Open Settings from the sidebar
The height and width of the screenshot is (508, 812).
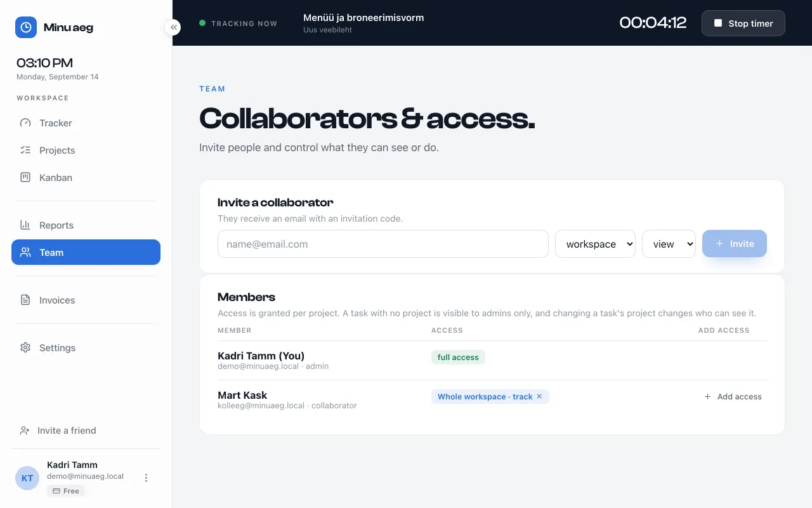(86, 348)
